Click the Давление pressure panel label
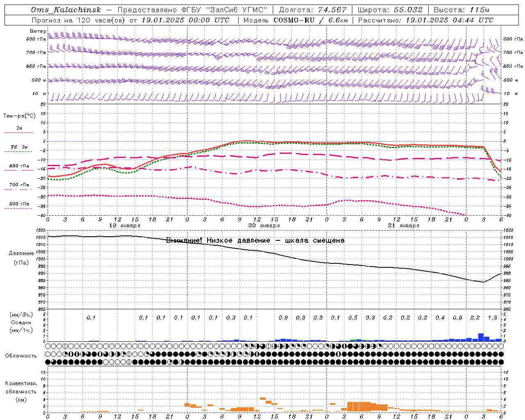The height and width of the screenshot is (420, 525). [21, 253]
